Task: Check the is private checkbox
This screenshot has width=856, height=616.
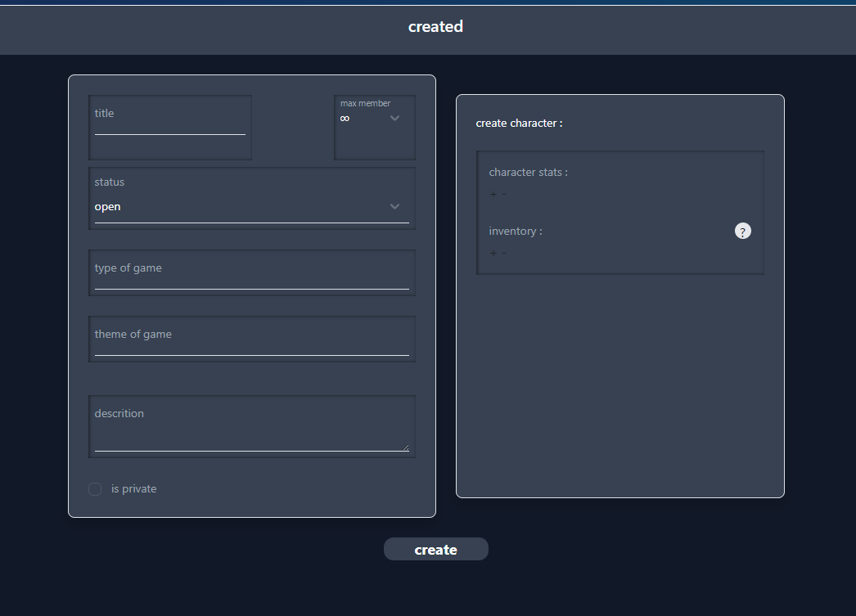Action: (x=95, y=489)
